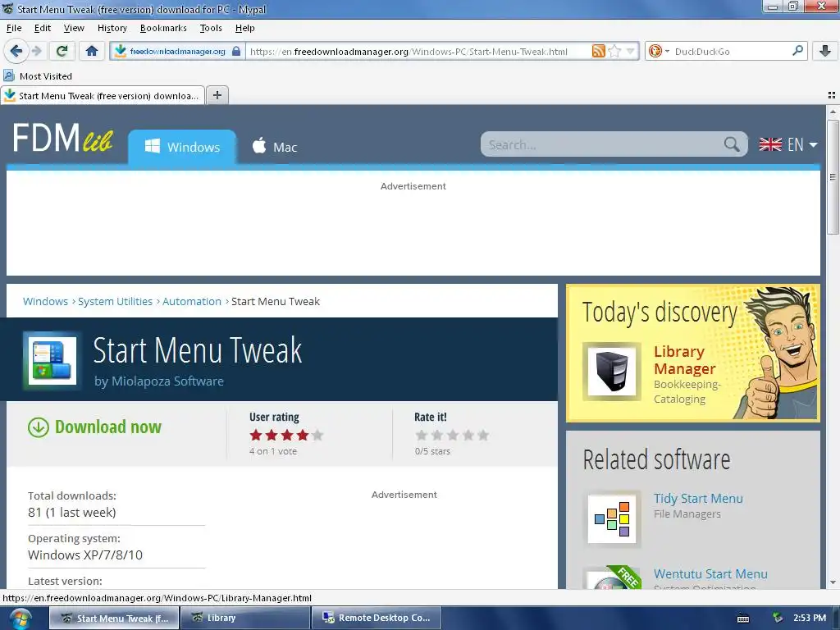The width and height of the screenshot is (840, 630).
Task: Subscribe using the RSS feed icon
Action: [x=598, y=52]
